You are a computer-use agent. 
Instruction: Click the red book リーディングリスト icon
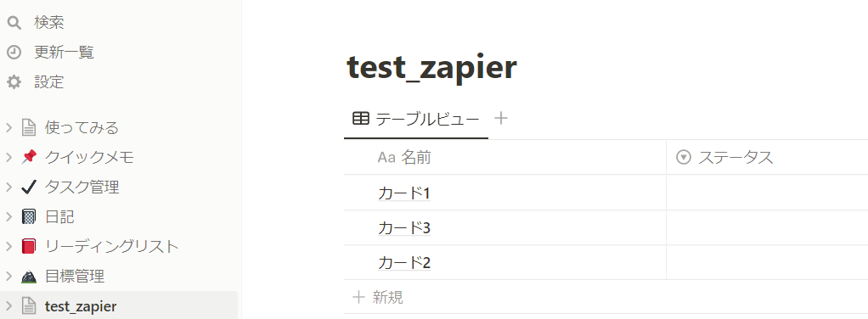tap(28, 246)
